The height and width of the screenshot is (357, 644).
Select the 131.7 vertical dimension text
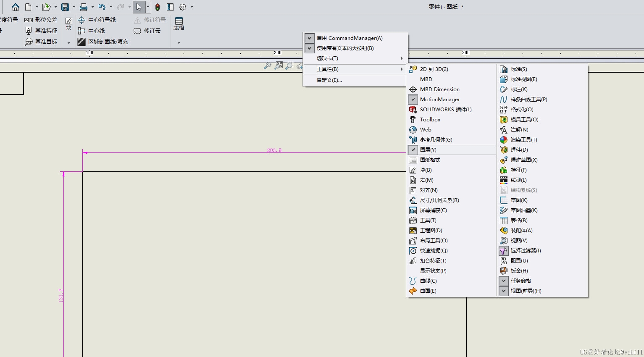[x=60, y=295]
